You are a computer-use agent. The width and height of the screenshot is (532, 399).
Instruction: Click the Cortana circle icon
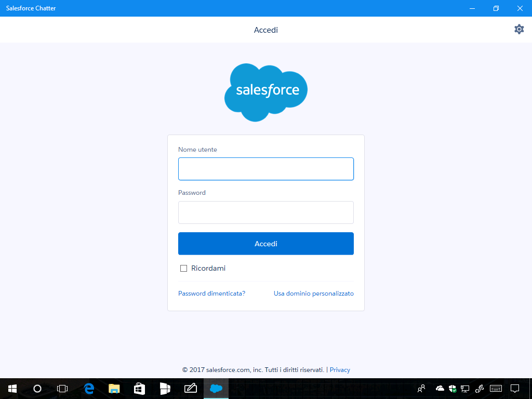(x=37, y=389)
